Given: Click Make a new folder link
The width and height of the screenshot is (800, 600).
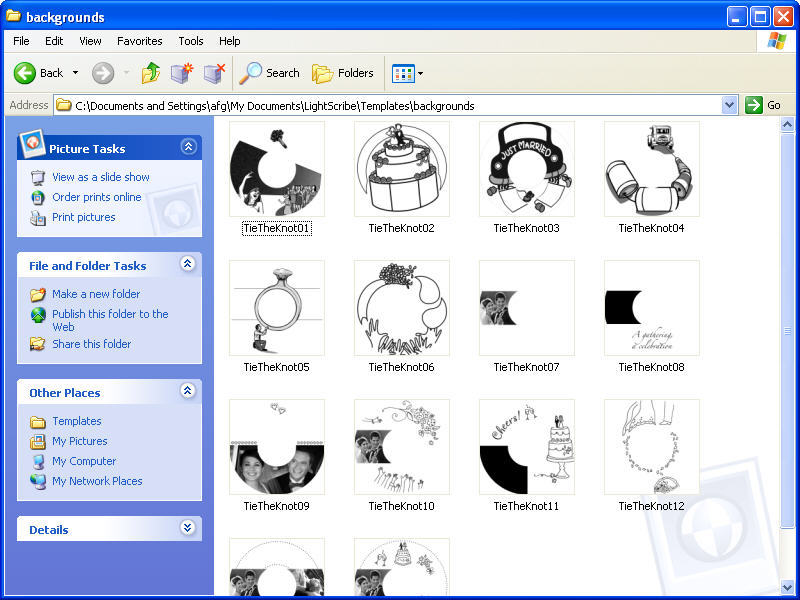Looking at the screenshot, I should click(96, 294).
